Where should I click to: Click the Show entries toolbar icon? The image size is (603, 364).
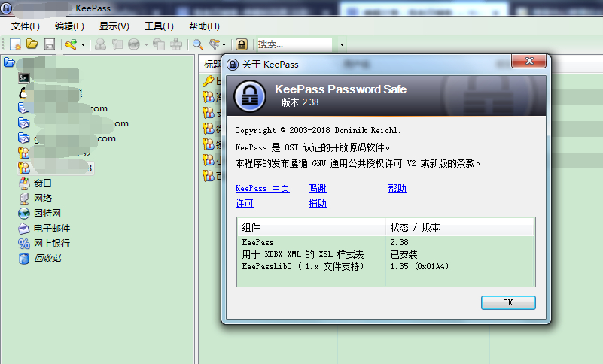[215, 44]
